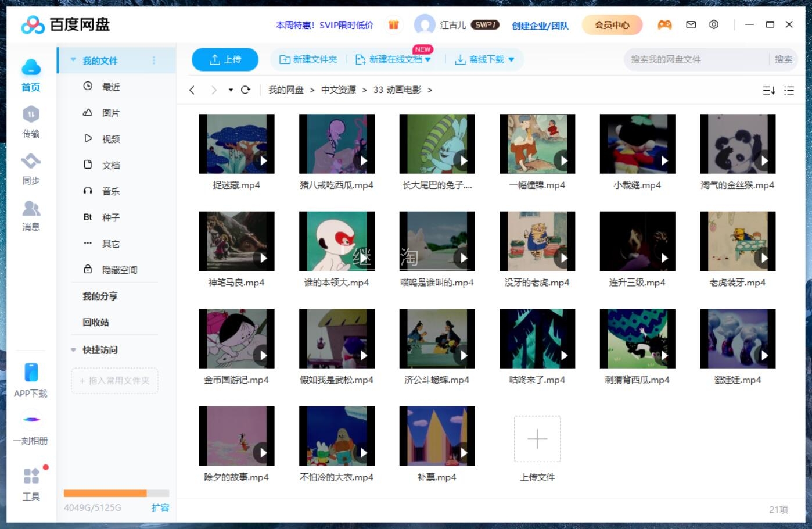
Task: Toggle the sort order button
Action: coord(768,90)
